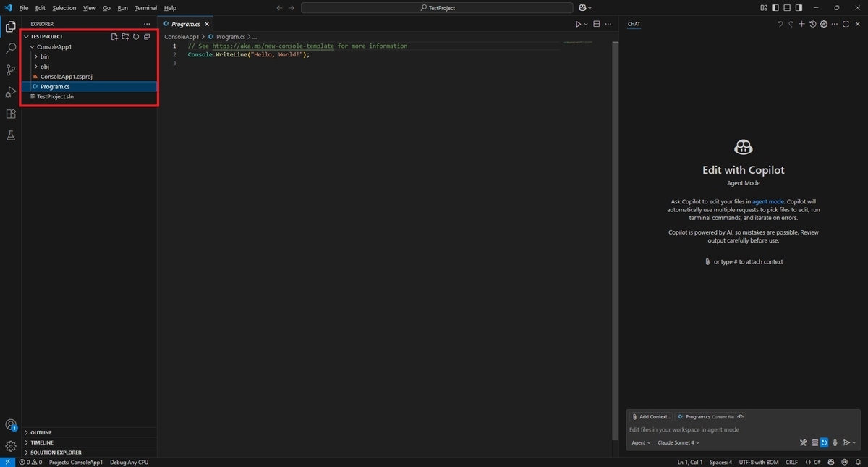868x467 pixels.
Task: Open the aka.ms new-console-template link
Action: click(x=273, y=46)
